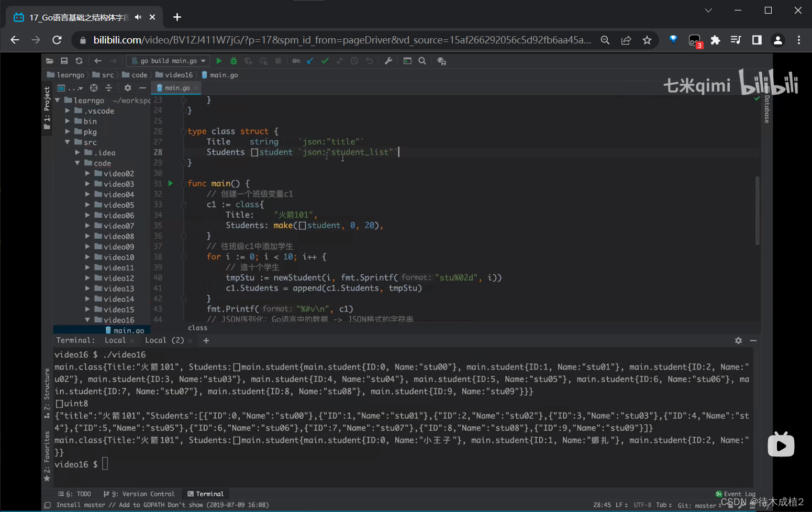Open the Event Log panel
This screenshot has height=512, width=812.
(736, 494)
